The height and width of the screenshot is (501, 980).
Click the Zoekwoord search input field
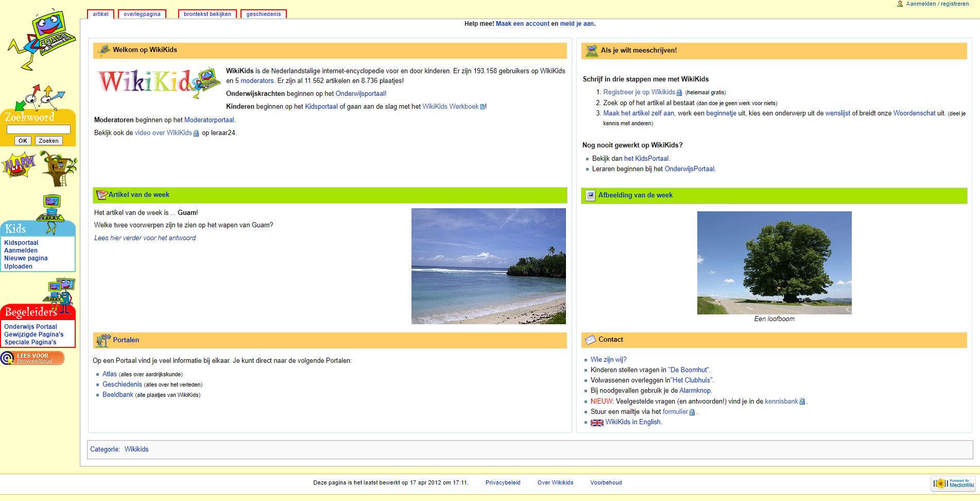(39, 129)
